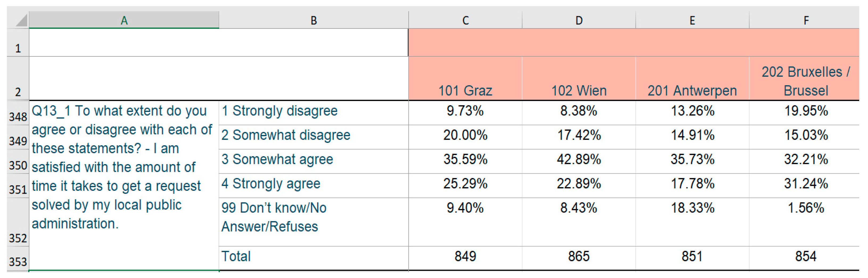Select column E header
The width and height of the screenshot is (868, 278).
point(692,20)
